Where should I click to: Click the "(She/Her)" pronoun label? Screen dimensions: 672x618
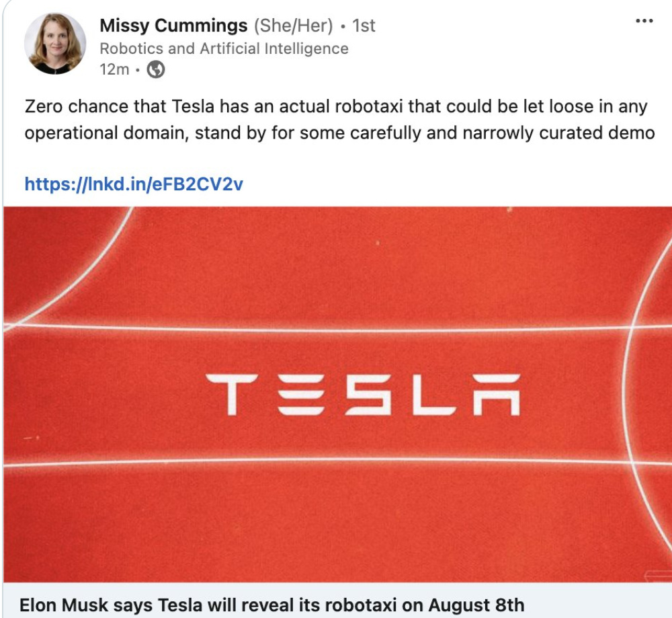click(x=293, y=26)
